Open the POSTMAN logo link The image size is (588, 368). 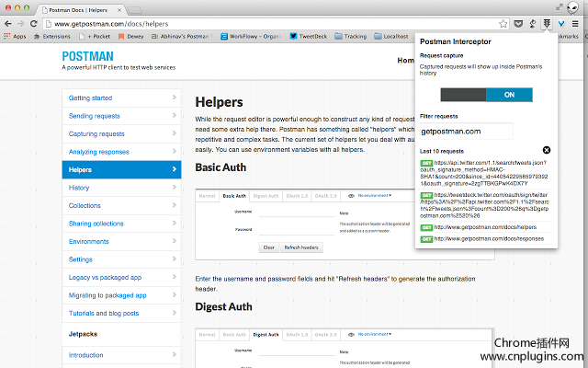pyautogui.click(x=88, y=56)
